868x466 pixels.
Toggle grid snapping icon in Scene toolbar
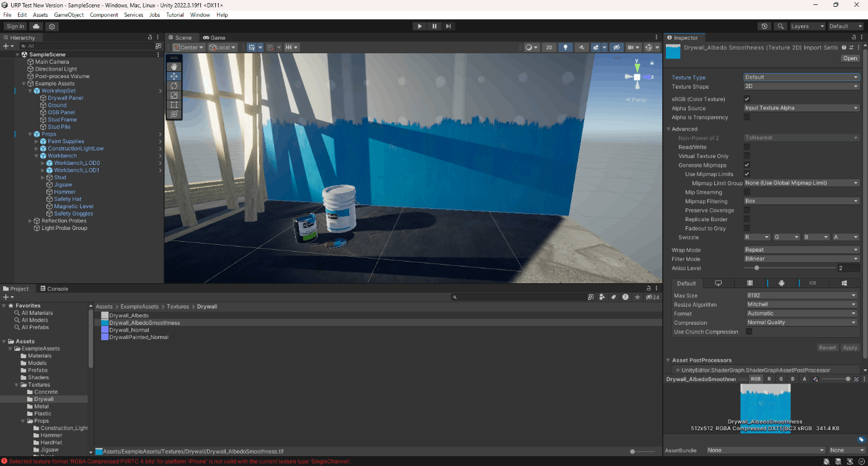click(x=270, y=47)
